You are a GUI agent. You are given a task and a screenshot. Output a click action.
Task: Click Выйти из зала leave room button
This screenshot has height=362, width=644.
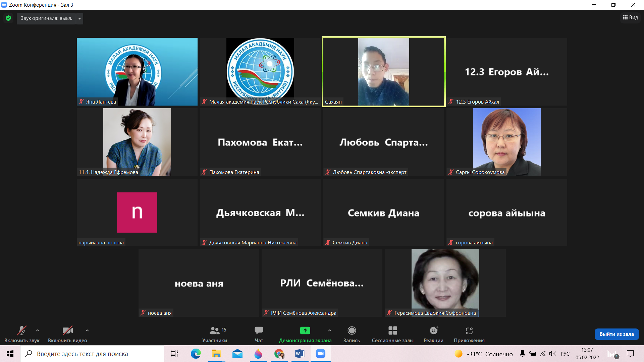coord(616,334)
